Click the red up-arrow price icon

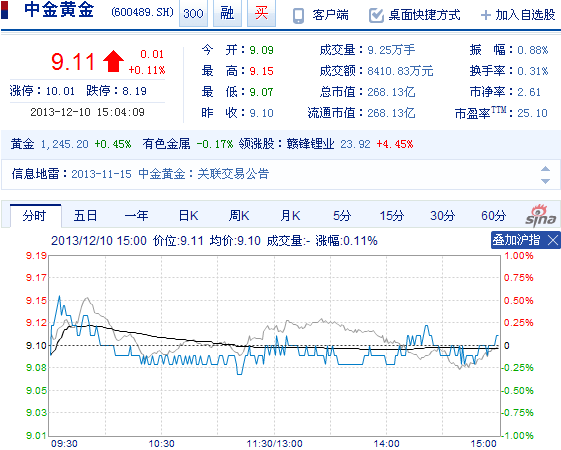[x=113, y=61]
